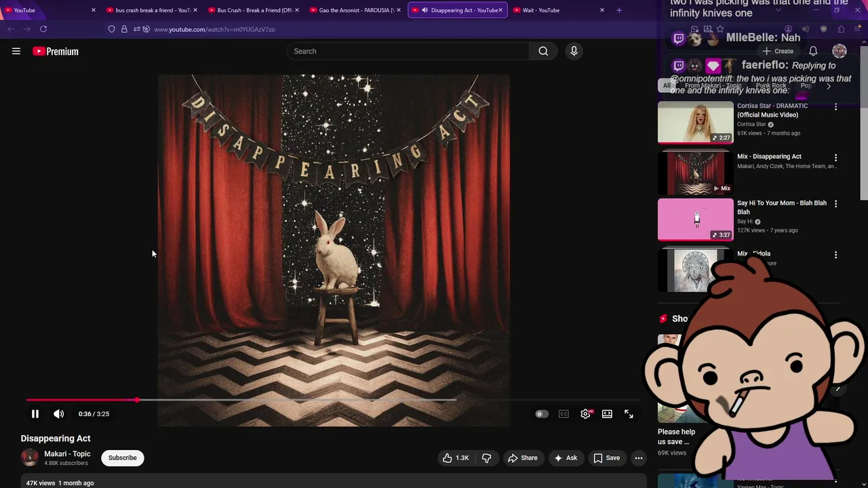Click the address bar URL
Screen dimensions: 868x488
point(214,29)
